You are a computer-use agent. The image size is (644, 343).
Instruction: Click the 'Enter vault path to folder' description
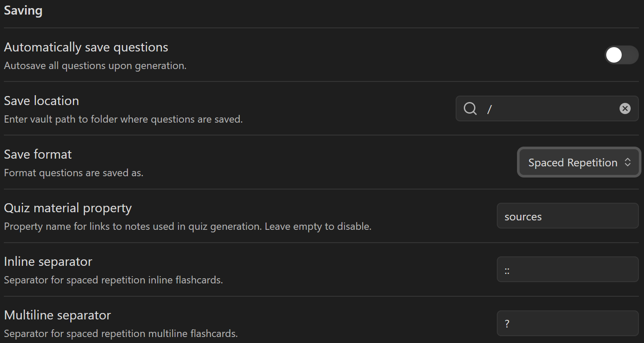(123, 120)
